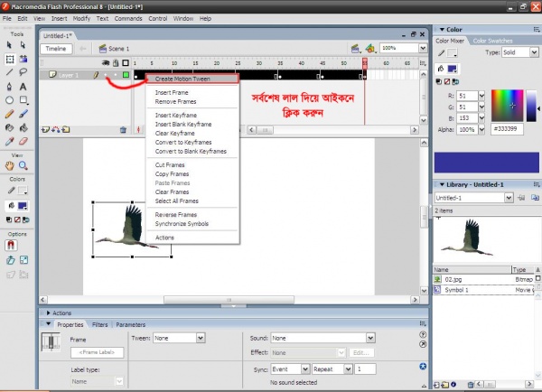Click the Black and White colors icon in Tools
This screenshot has height=392, width=542.
(x=9, y=219)
